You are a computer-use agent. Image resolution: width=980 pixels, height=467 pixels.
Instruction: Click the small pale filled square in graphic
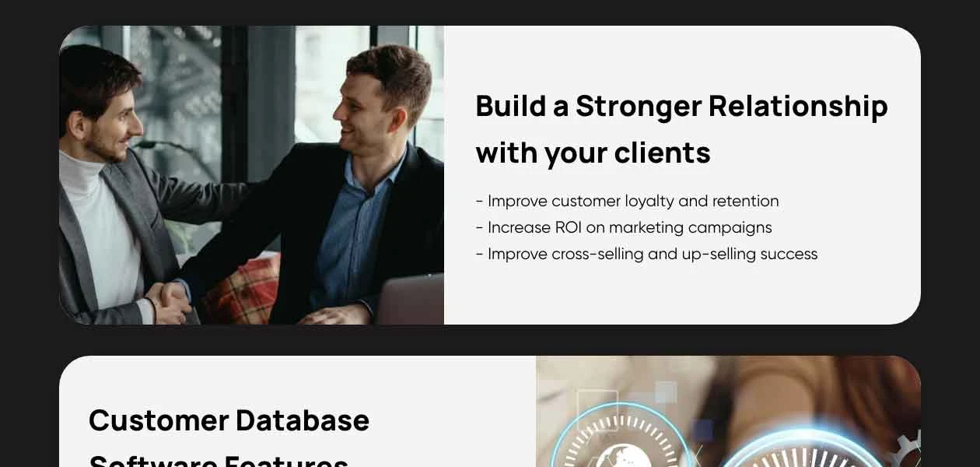tap(666, 392)
